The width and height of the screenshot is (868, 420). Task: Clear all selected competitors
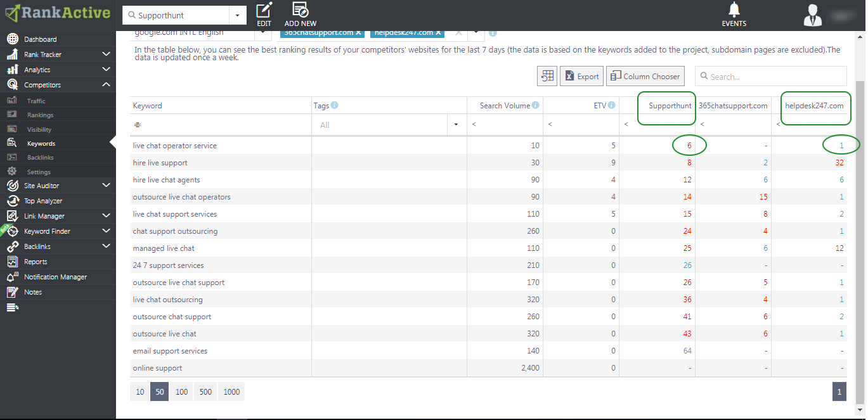(459, 32)
